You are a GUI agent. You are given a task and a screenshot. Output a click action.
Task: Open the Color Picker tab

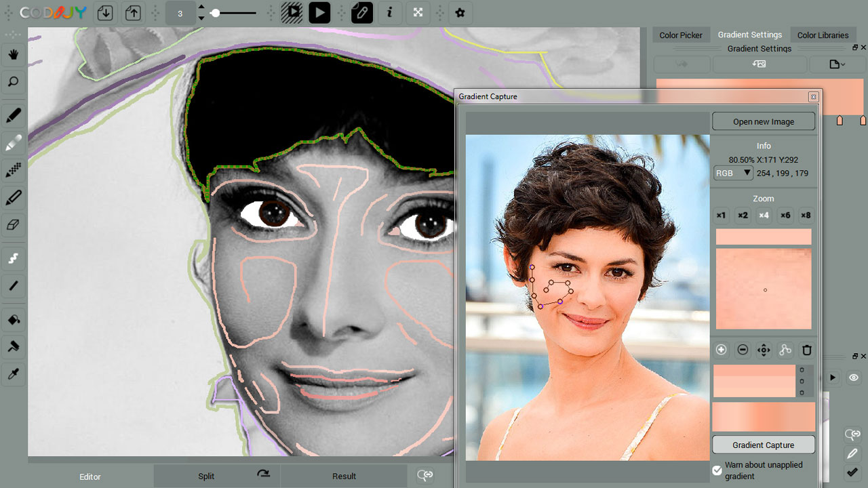coord(681,35)
